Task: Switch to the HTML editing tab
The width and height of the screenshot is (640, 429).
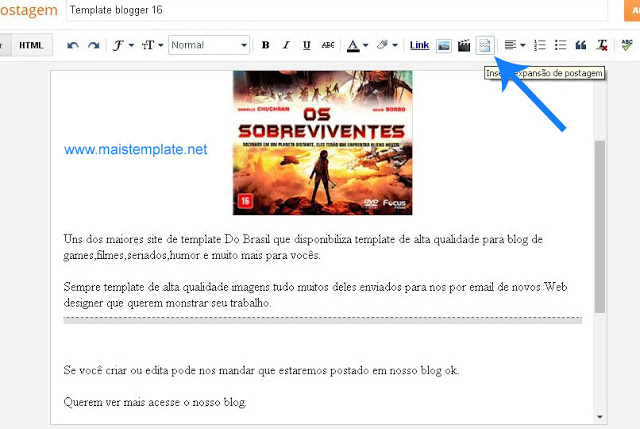Action: click(31, 45)
